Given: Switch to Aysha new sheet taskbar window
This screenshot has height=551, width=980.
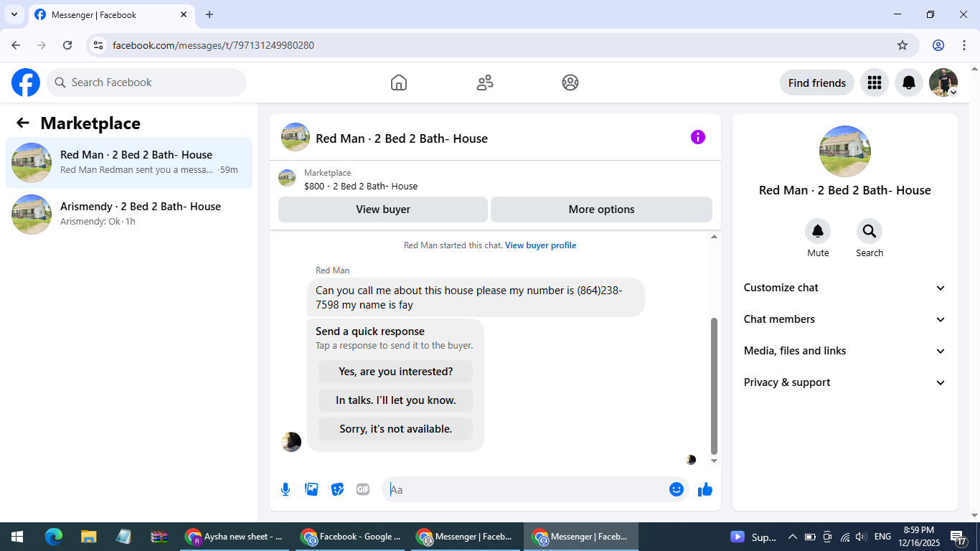Looking at the screenshot, I should pyautogui.click(x=235, y=537).
